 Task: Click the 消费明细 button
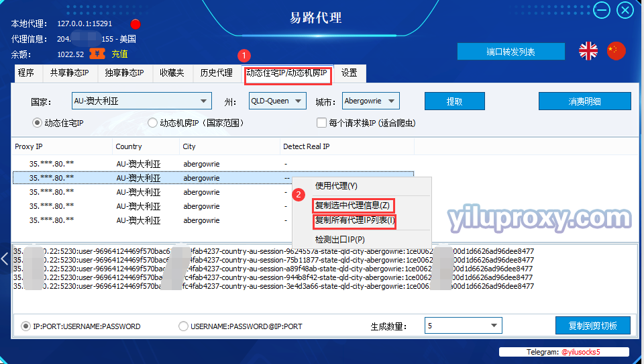pyautogui.click(x=584, y=101)
